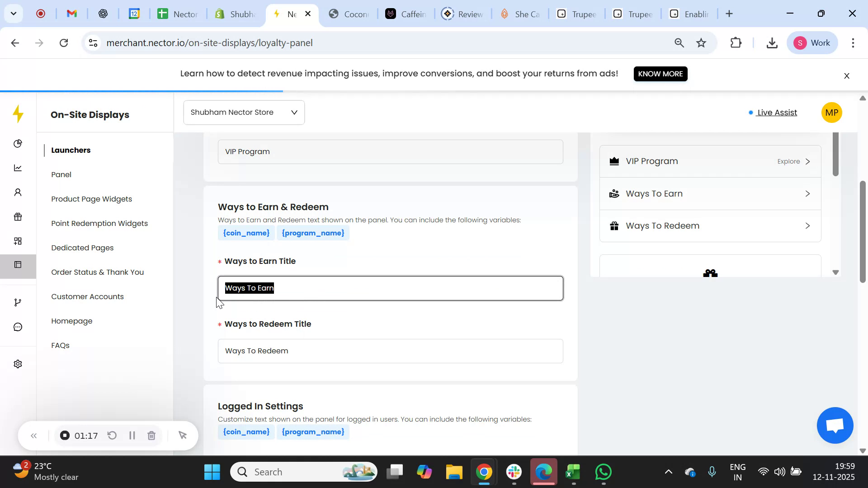Open the analytics pie chart panel
This screenshot has height=488, width=868.
18,143
